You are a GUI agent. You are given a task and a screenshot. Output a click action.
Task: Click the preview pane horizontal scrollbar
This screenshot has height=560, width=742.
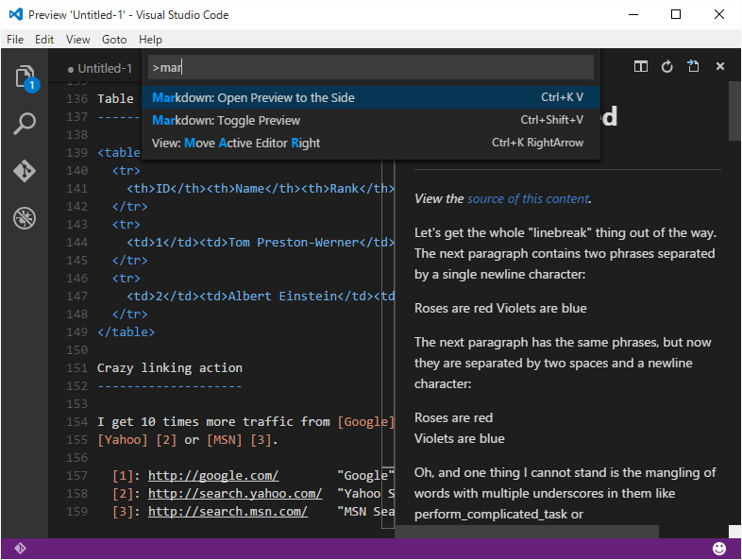[527, 531]
